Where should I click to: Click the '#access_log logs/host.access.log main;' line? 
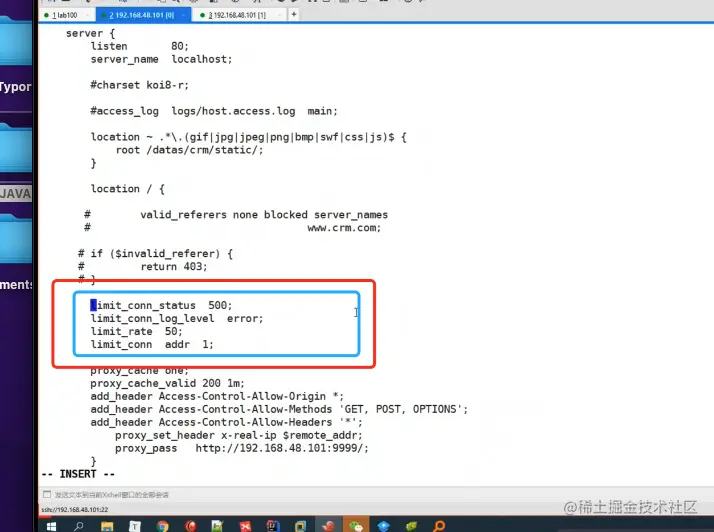(214, 112)
